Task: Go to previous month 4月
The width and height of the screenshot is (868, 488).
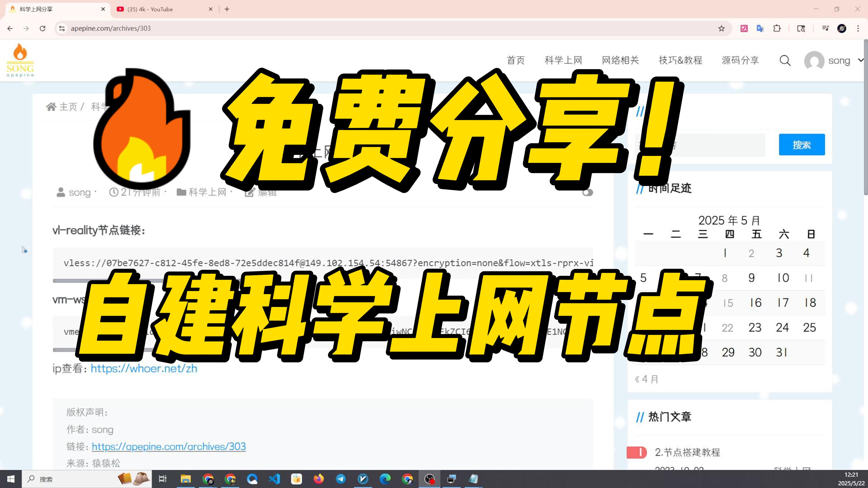Action: (646, 379)
